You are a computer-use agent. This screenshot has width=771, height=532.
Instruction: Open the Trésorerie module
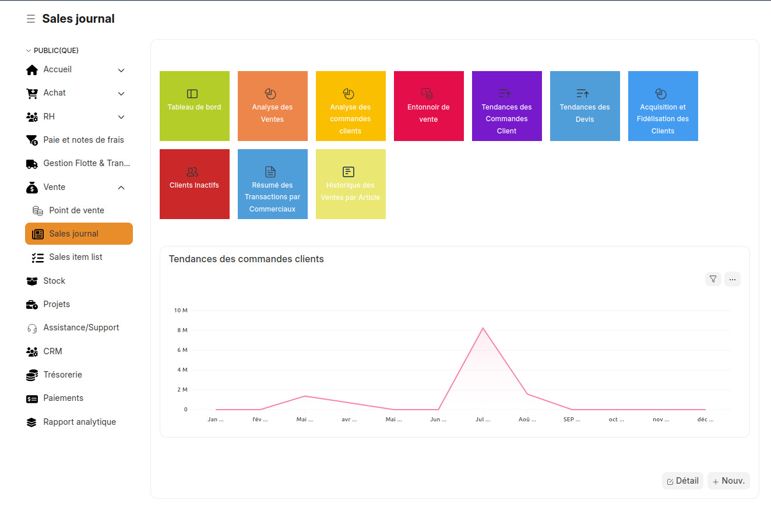62,375
